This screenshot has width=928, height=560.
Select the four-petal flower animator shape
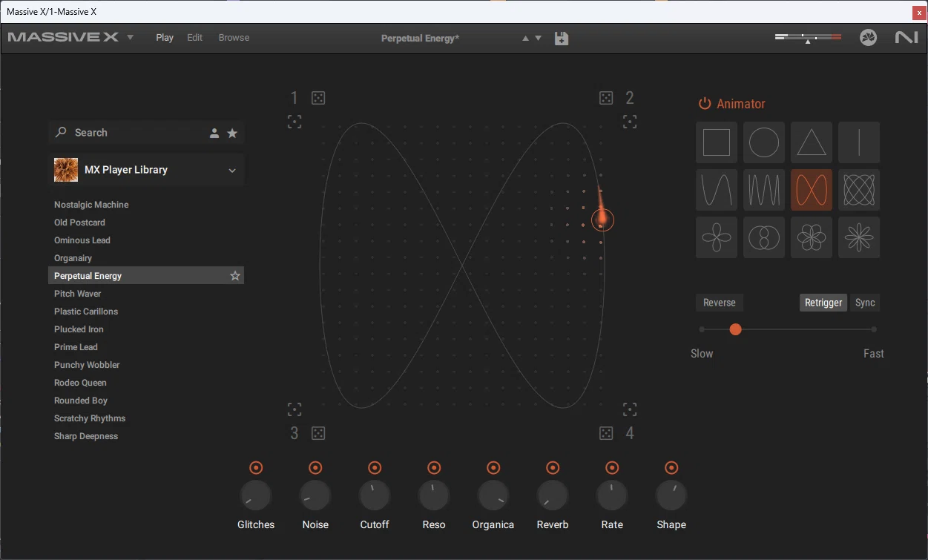coord(717,237)
